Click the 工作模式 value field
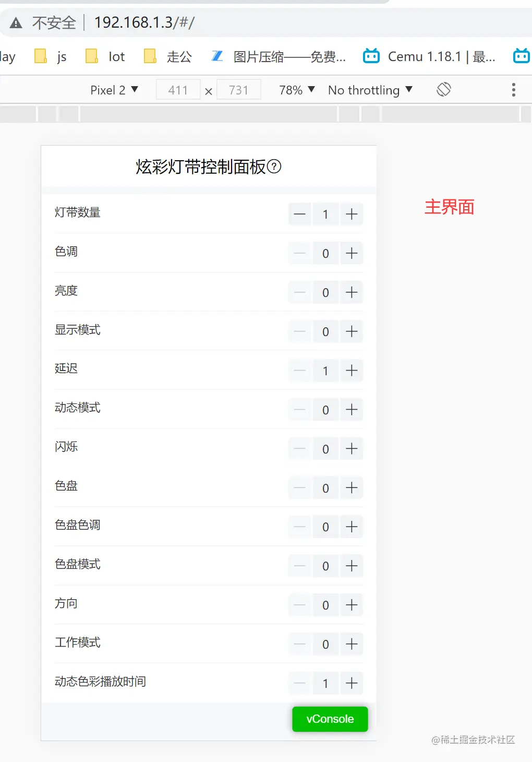Image resolution: width=532 pixels, height=762 pixels. pos(325,644)
